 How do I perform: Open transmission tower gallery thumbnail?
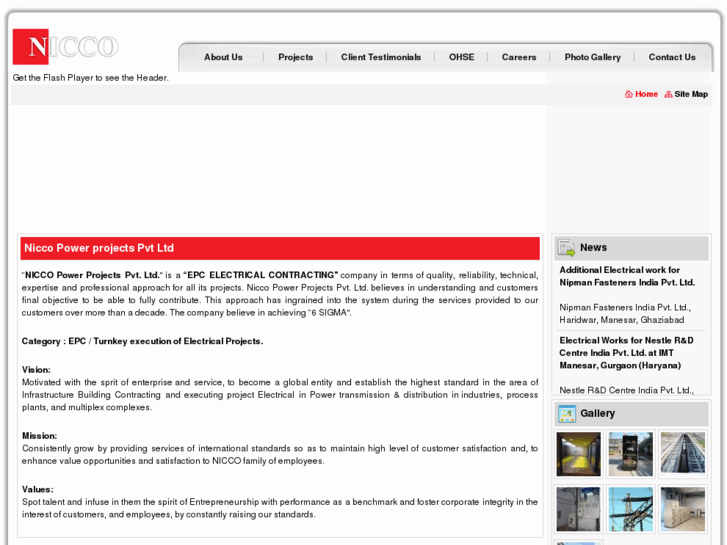(x=631, y=509)
